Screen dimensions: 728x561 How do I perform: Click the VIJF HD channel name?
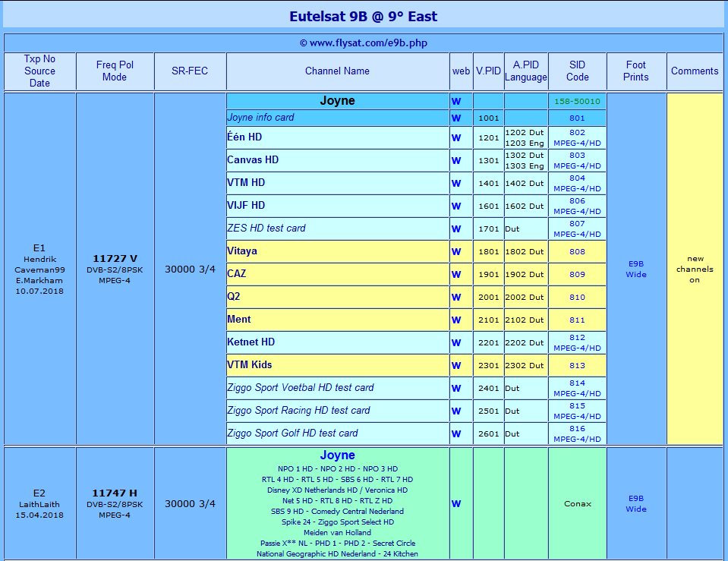click(x=246, y=205)
